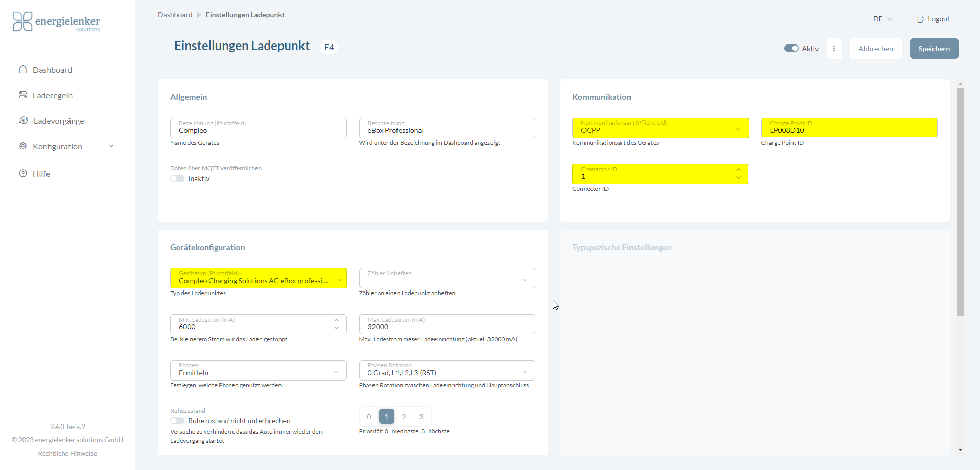Open the three-dot more options menu
The height and width of the screenshot is (470, 980).
point(834,49)
